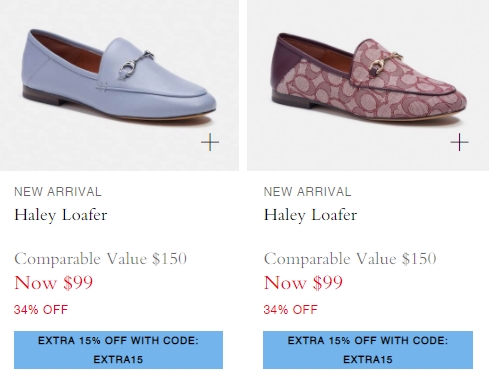Click the left 34% OFF label

tap(41, 310)
